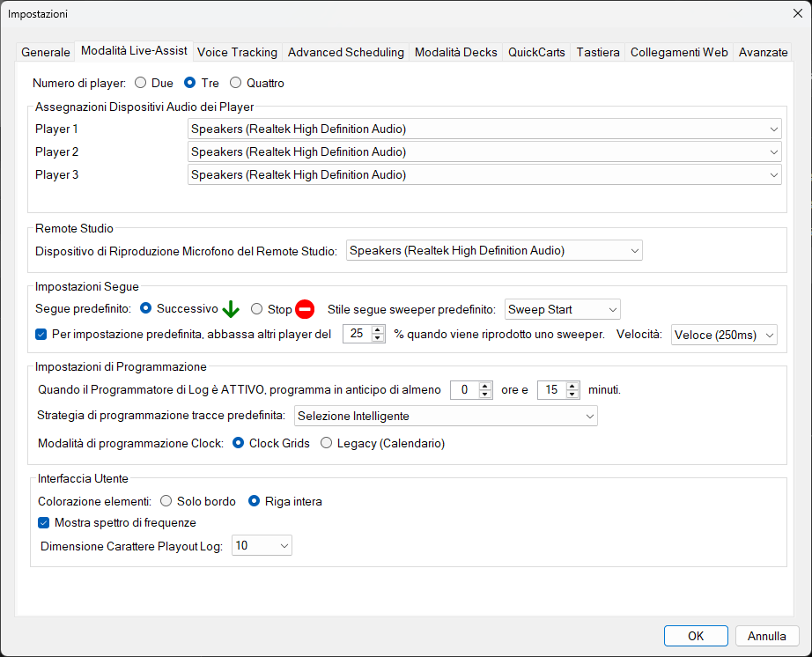Increase the sweeper ducking percentage
Viewport: 812px width, 657px height.
pos(378,329)
